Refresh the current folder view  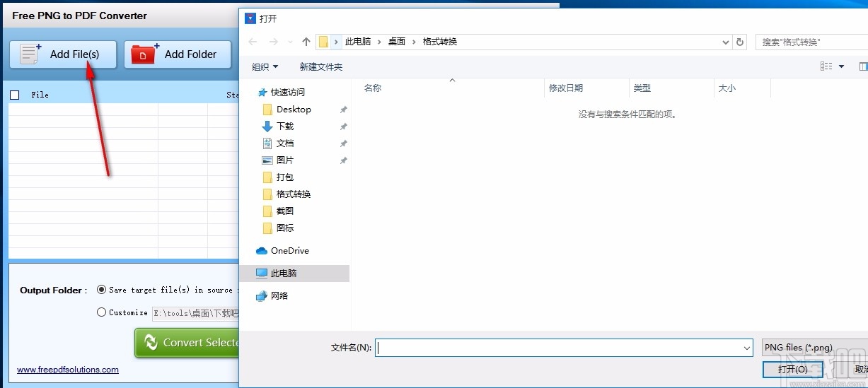click(x=741, y=42)
